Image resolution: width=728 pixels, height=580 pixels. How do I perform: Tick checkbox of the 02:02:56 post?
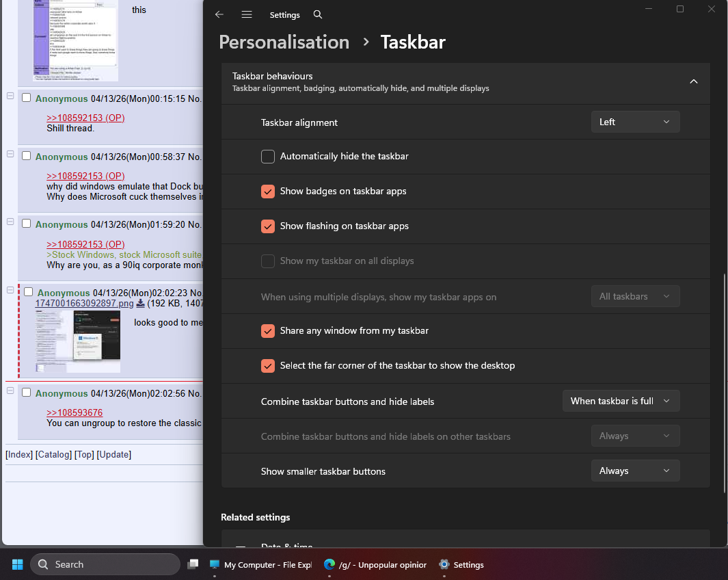tap(27, 393)
